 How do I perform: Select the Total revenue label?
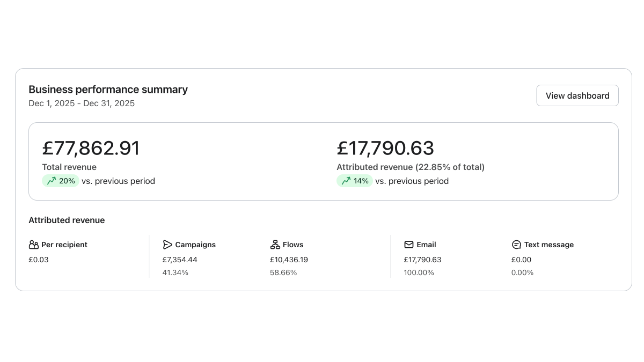(69, 167)
